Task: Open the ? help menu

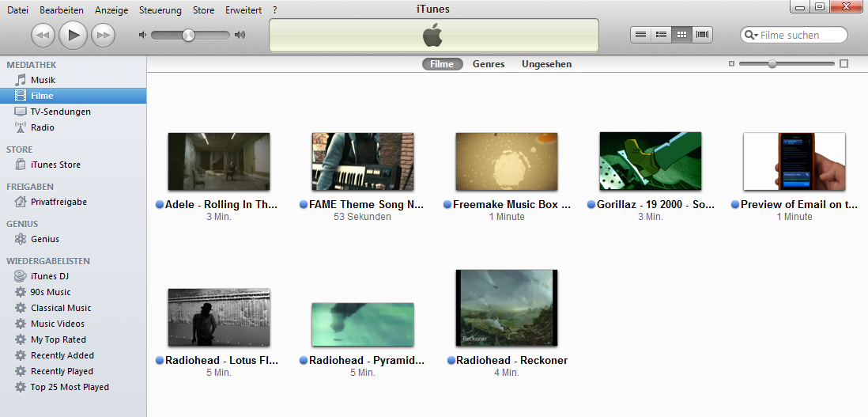Action: click(275, 10)
